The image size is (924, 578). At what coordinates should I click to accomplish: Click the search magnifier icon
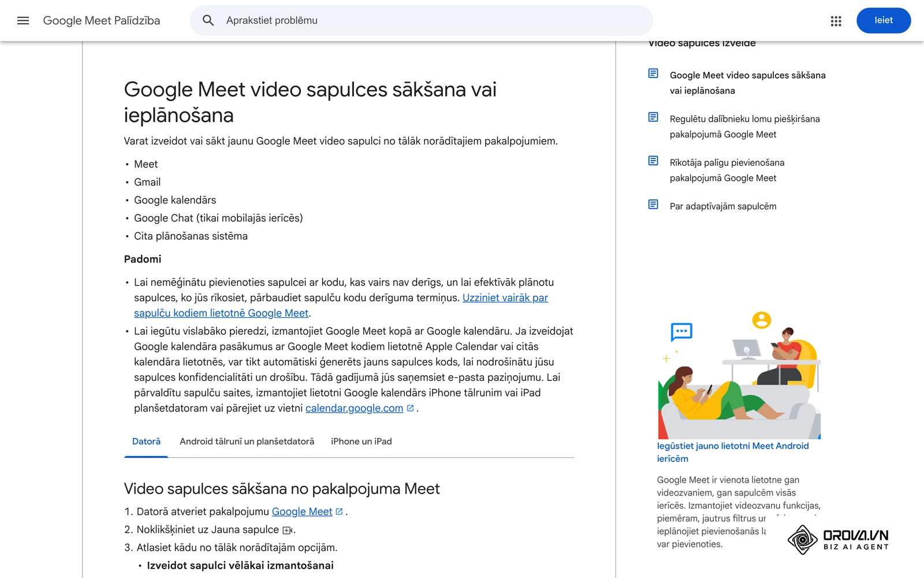click(x=208, y=21)
